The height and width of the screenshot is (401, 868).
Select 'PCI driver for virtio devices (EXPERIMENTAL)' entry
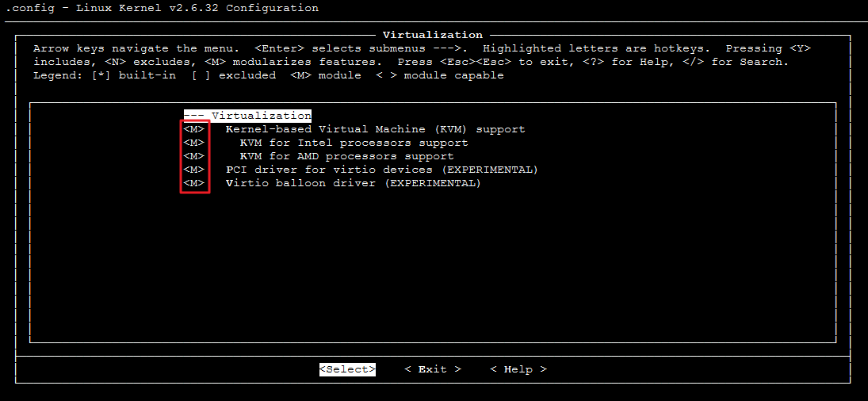(382, 170)
